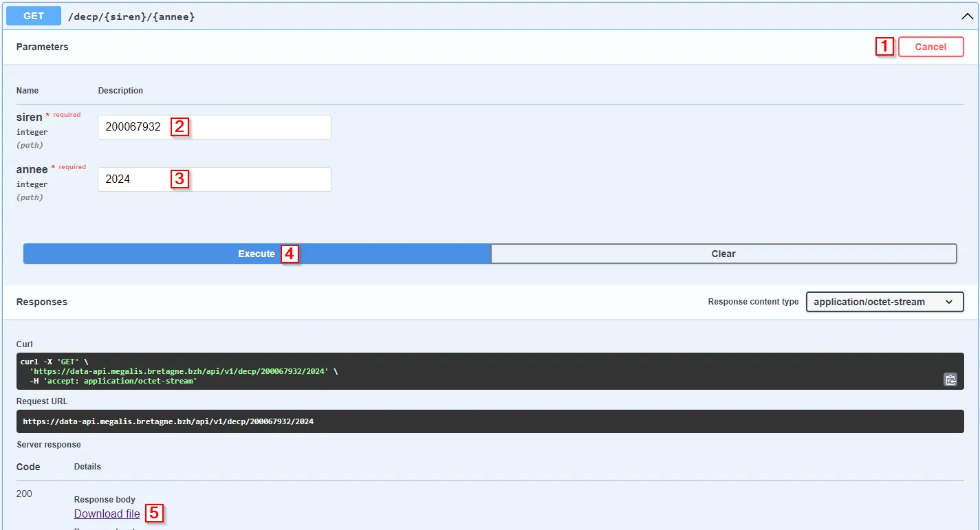980x530 pixels.
Task: Click the /decp/{siren}/{annee} endpoint path
Action: (131, 16)
